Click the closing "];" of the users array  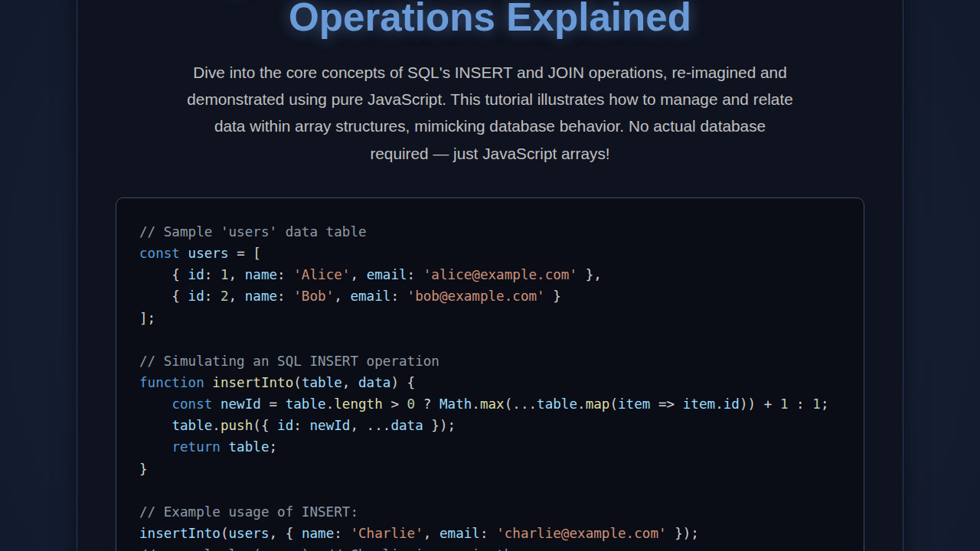coord(146,318)
